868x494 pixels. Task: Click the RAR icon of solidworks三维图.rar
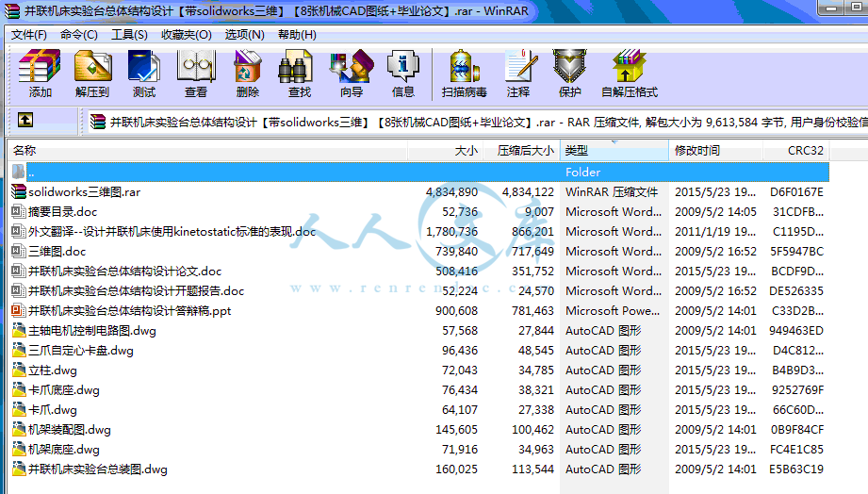[19, 191]
